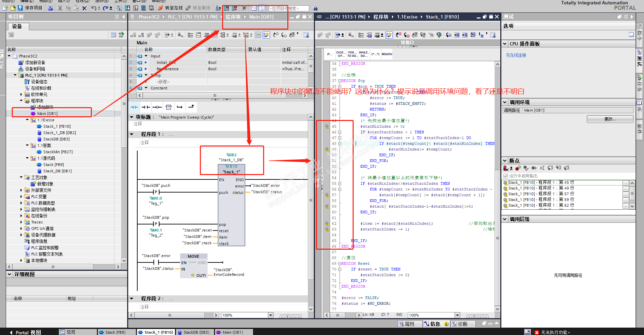Insert an empty box instruction in LAD toolbar
This screenshot has width=644, height=335.
coord(169,107)
